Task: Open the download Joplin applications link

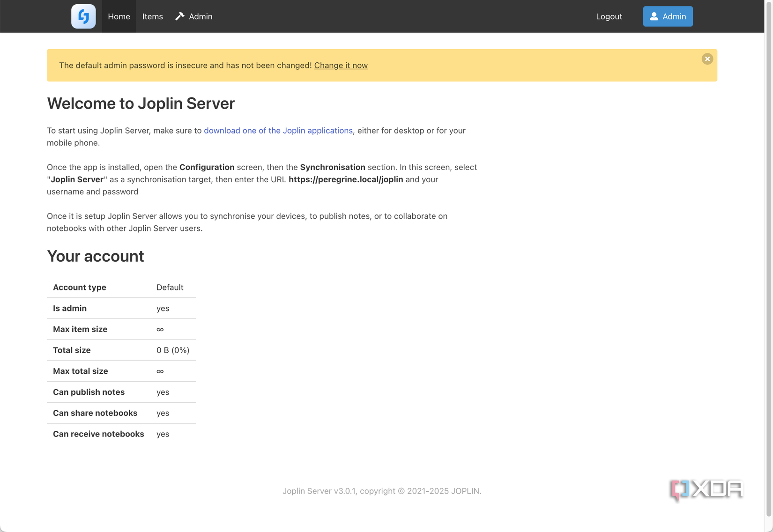Action: [278, 131]
